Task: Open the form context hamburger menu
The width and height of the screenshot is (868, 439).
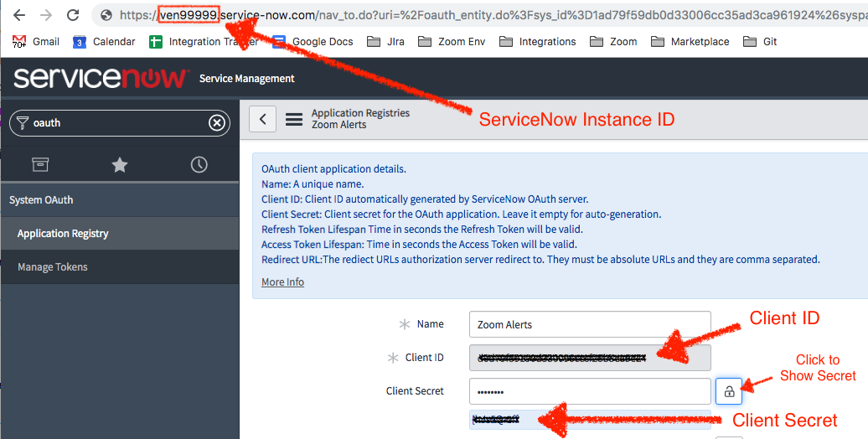Action: point(294,119)
